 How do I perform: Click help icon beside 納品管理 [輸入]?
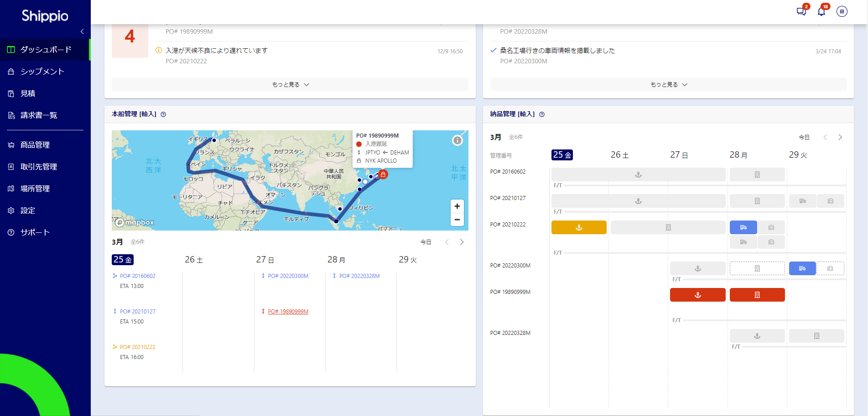542,114
